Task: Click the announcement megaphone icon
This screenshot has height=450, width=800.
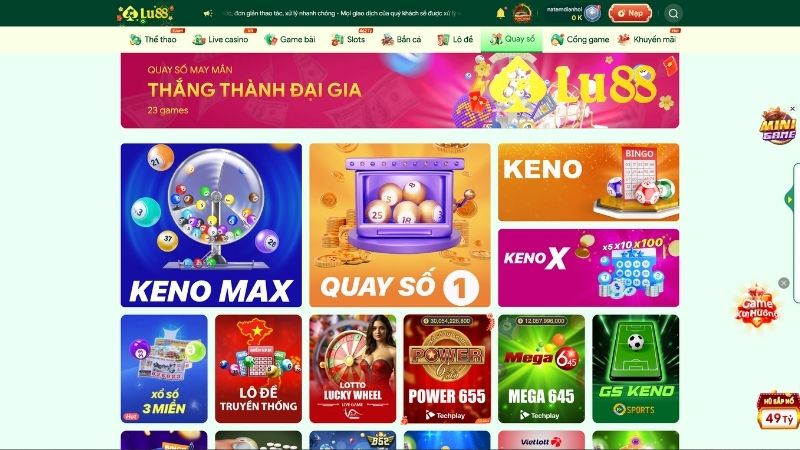Action: tap(208, 13)
